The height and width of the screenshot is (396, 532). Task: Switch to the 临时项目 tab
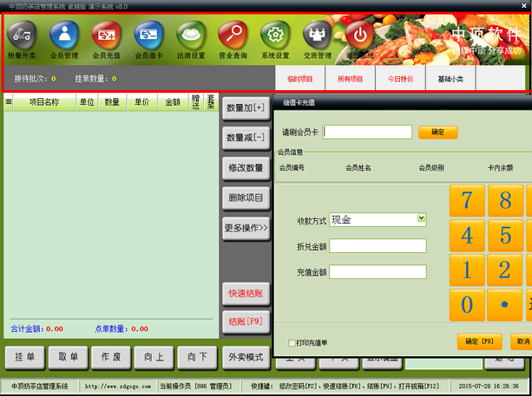(300, 78)
